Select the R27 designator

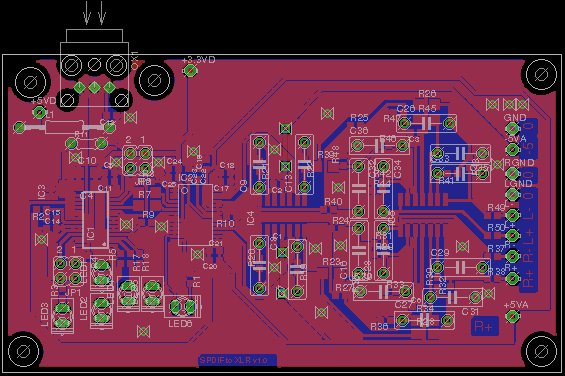pyautogui.click(x=344, y=288)
